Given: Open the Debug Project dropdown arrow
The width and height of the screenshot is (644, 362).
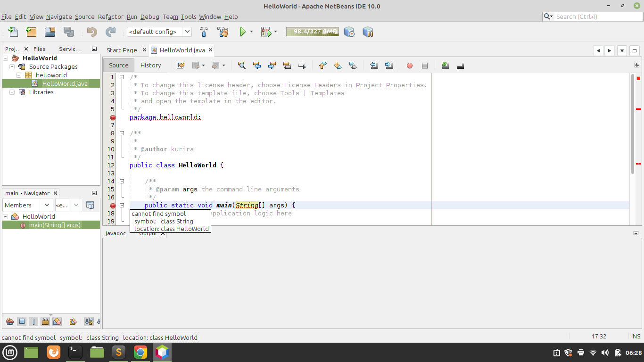Looking at the screenshot, I should pyautogui.click(x=275, y=32).
